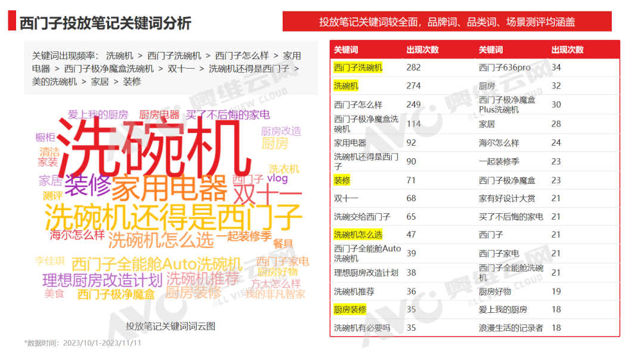
Task: Select 清洁 in the word cloud
Action: (x=49, y=152)
